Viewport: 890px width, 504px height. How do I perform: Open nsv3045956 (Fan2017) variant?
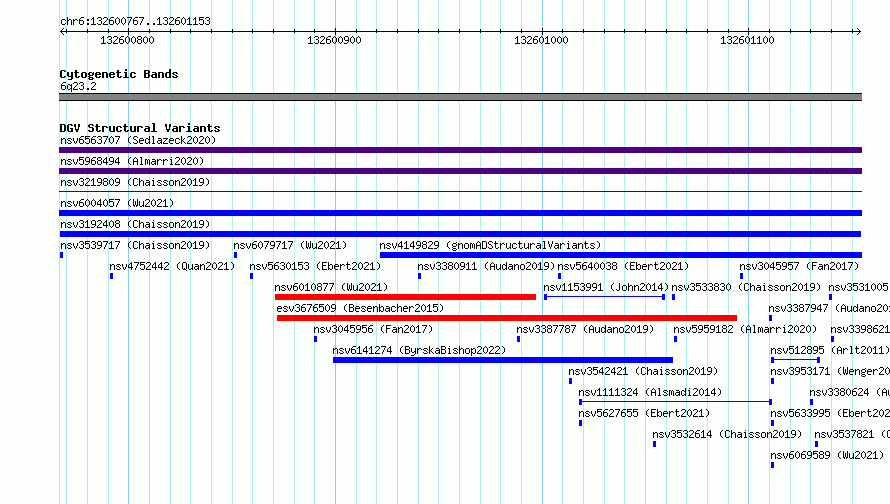(x=373, y=329)
